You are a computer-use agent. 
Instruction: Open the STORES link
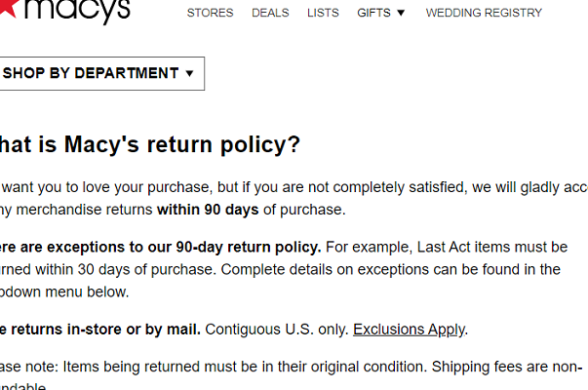coord(210,13)
